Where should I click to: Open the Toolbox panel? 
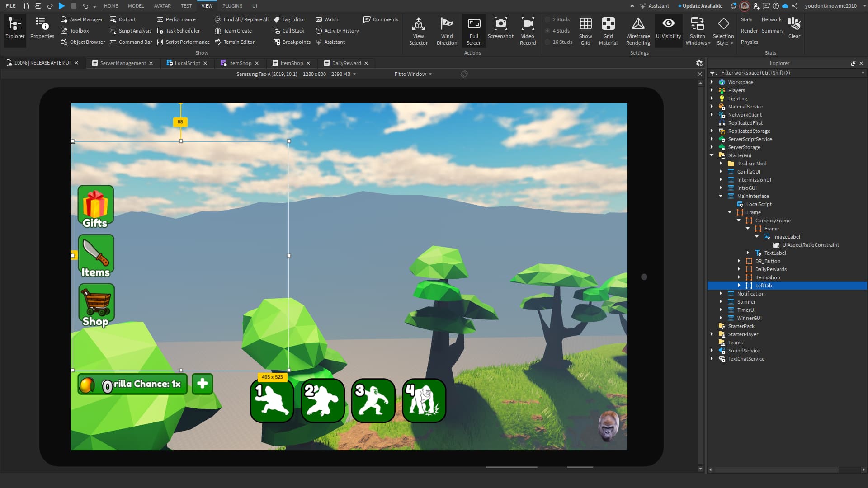click(79, 31)
